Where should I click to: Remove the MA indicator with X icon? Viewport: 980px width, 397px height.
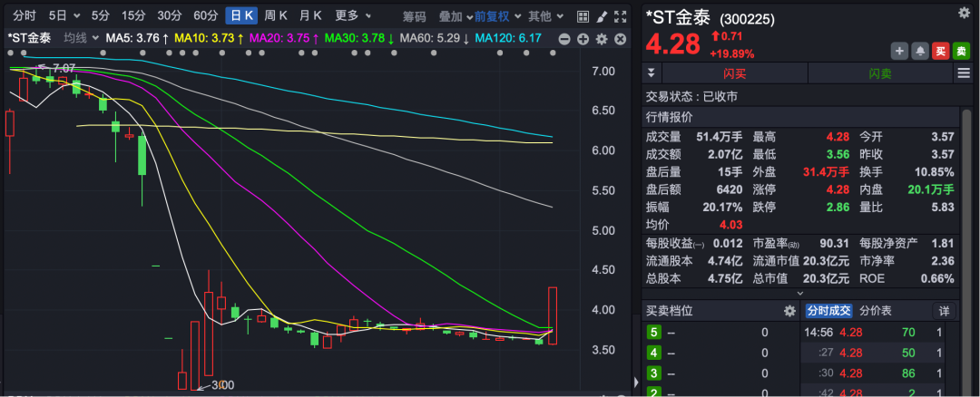(619, 38)
